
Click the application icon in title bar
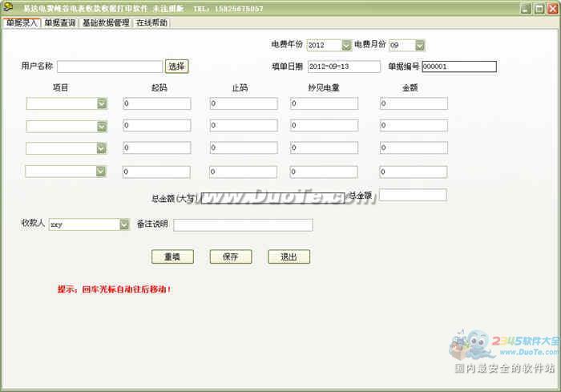tap(8, 8)
